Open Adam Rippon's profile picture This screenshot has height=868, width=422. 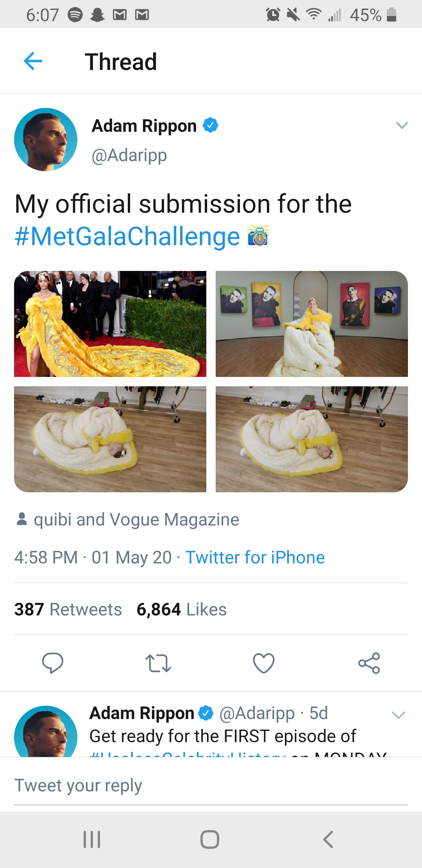click(x=46, y=140)
